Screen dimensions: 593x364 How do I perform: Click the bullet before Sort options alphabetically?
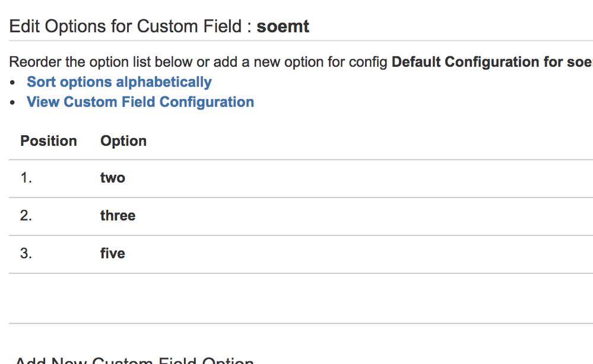(x=13, y=82)
